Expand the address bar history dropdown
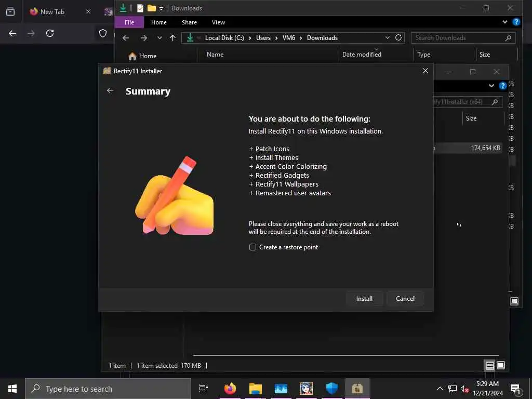The height and width of the screenshot is (399, 532). click(x=388, y=37)
